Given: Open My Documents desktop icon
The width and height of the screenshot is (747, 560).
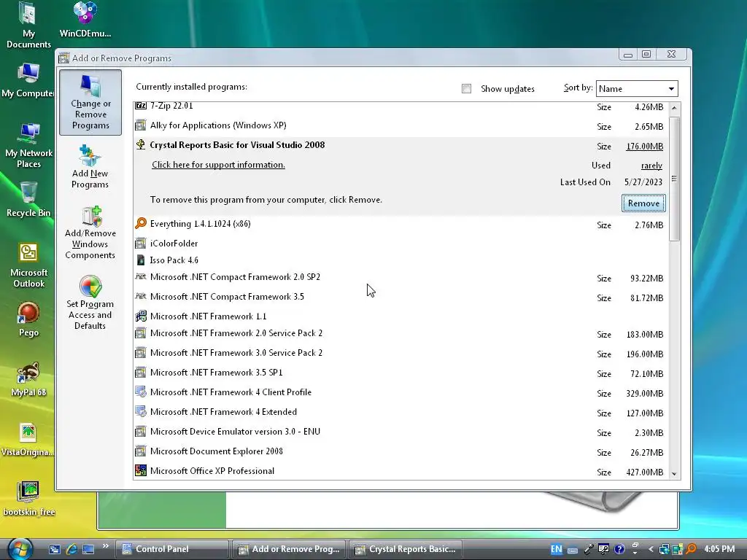Looking at the screenshot, I should 28,26.
